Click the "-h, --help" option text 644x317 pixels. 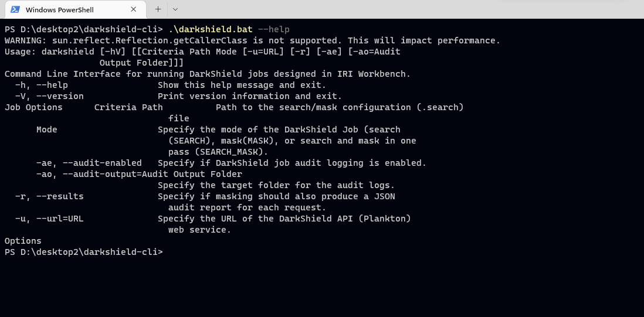pyautogui.click(x=42, y=85)
